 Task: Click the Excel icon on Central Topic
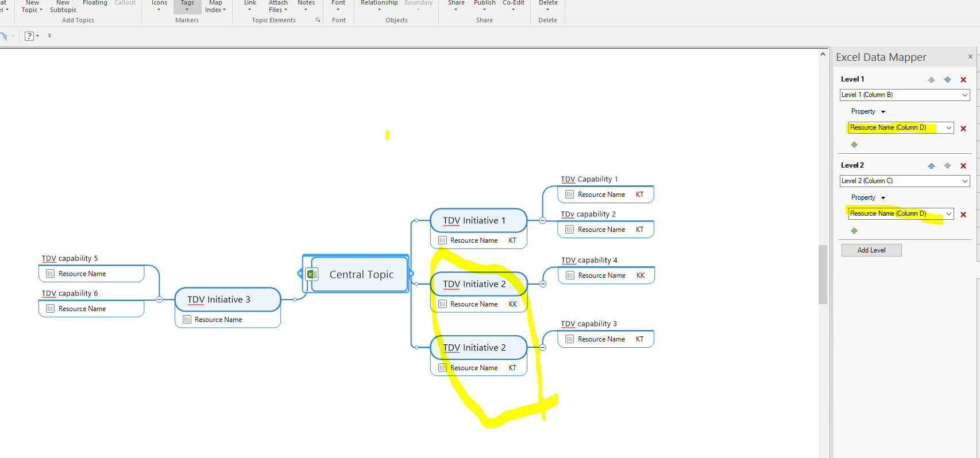[x=311, y=274]
